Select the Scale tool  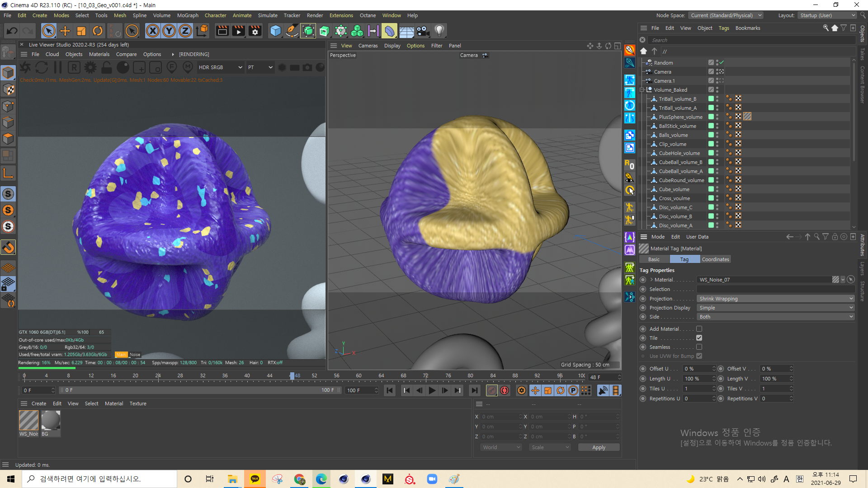click(81, 31)
